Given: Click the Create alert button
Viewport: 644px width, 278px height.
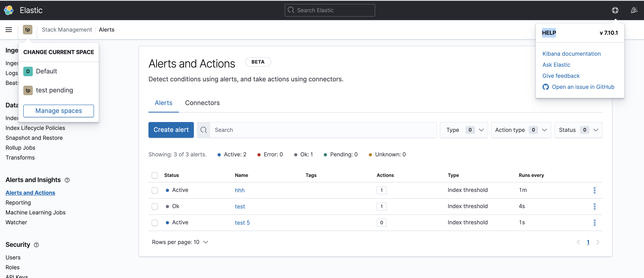Looking at the screenshot, I should [x=171, y=130].
